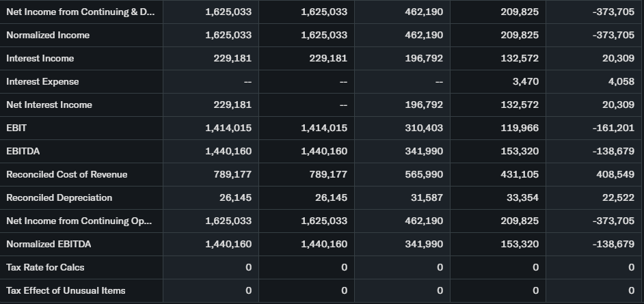Click the EBIT row label
Screen dimensions: 644x304
[x=16, y=128]
